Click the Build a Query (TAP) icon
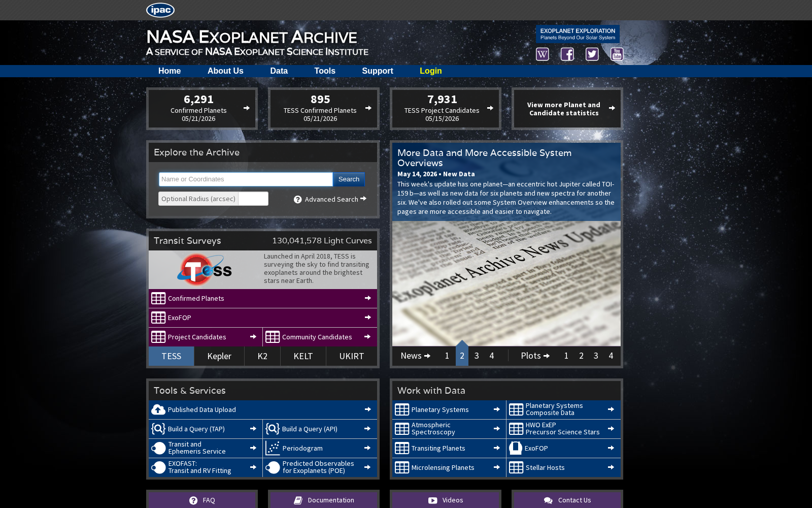 click(158, 429)
